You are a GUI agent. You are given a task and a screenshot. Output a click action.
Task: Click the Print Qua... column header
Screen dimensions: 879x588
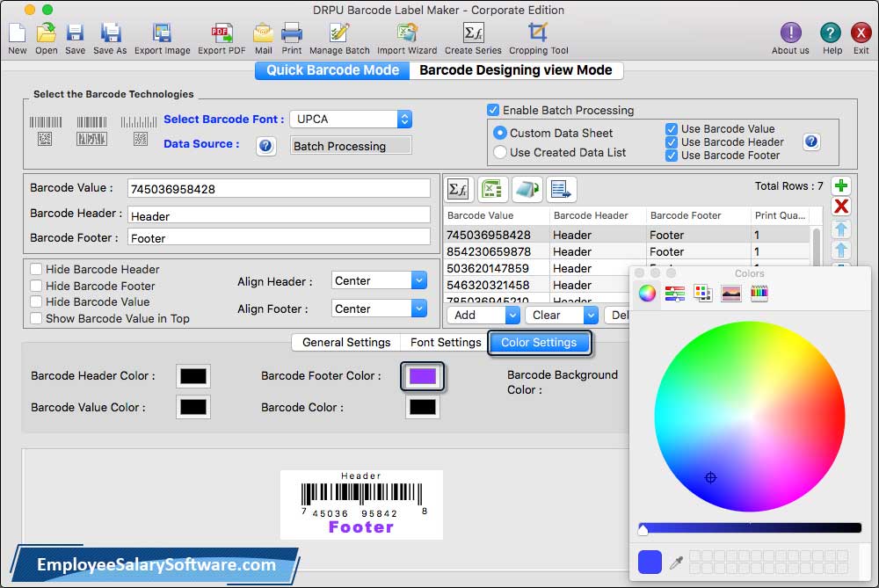780,215
